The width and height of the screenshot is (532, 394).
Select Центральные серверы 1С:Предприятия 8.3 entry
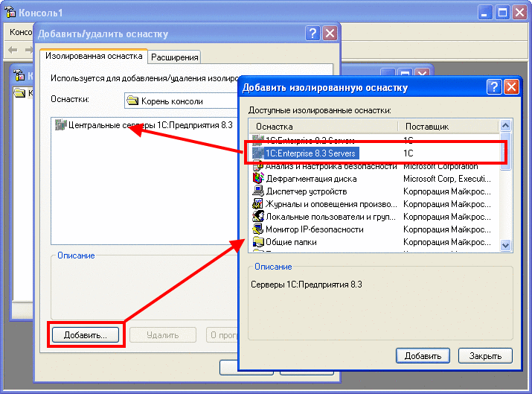click(144, 125)
